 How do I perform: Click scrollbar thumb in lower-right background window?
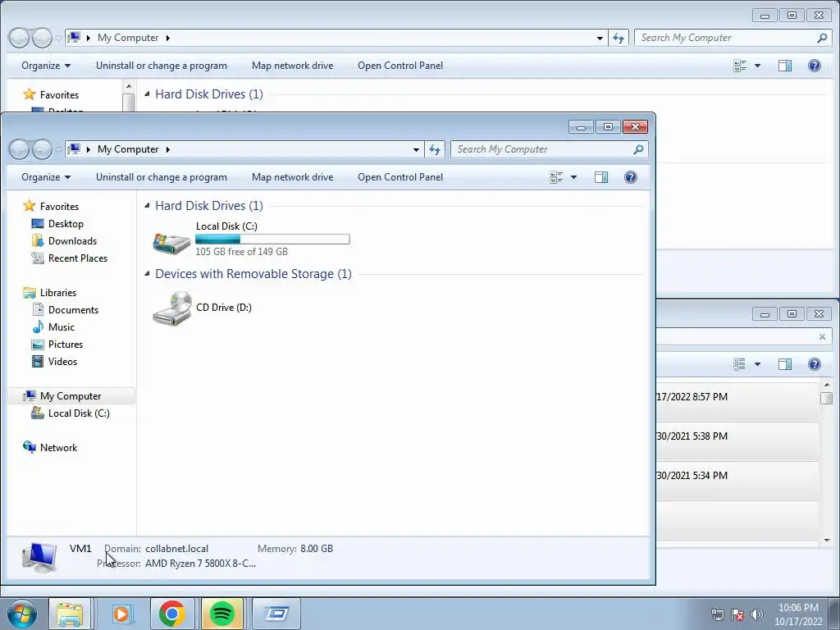827,398
